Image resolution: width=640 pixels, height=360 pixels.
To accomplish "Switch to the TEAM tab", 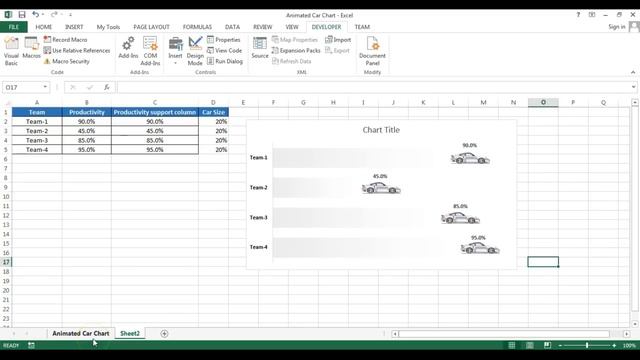I will click(362, 27).
